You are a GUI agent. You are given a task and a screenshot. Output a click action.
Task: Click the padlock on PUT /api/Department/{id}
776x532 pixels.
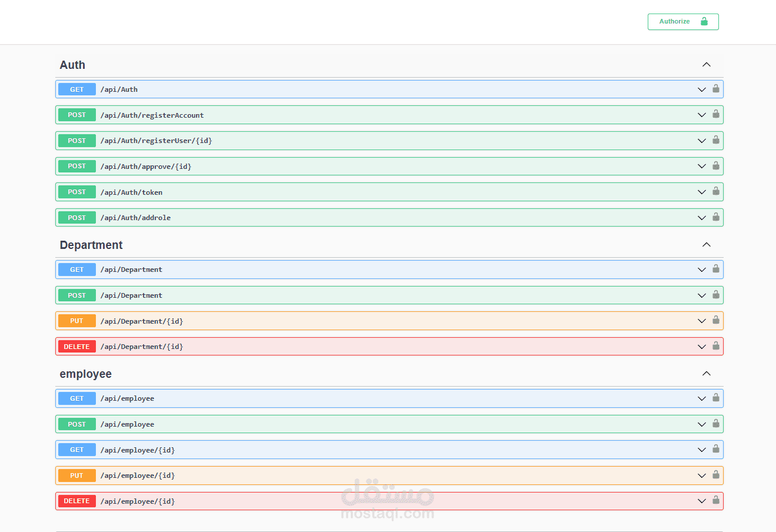tap(716, 321)
